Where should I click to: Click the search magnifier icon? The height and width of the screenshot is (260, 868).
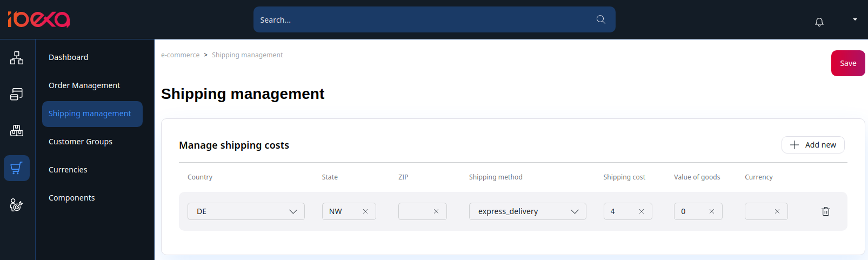pos(600,19)
